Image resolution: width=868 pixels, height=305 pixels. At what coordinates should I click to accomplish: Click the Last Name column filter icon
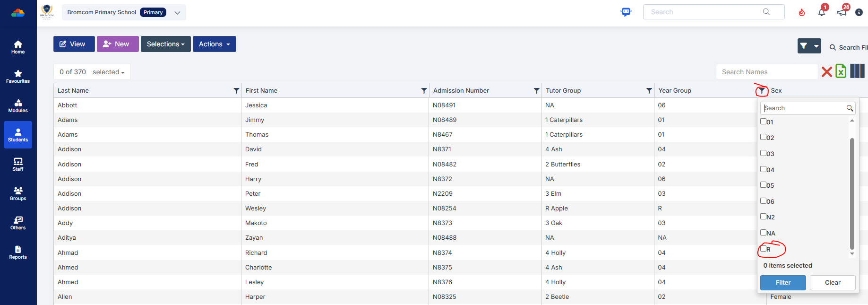tap(236, 91)
